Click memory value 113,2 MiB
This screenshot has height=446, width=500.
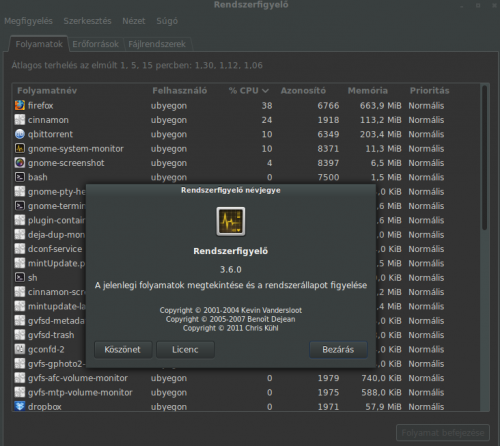[381, 120]
